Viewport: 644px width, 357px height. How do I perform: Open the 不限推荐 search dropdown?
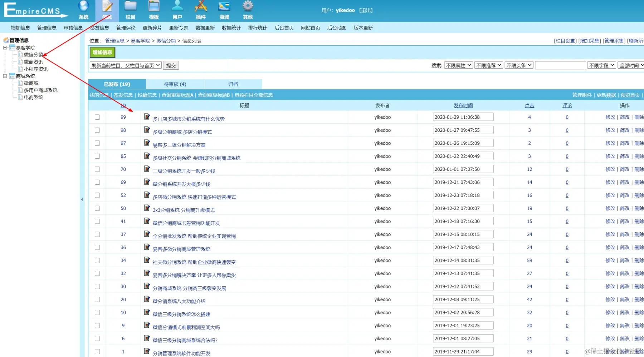(x=489, y=65)
